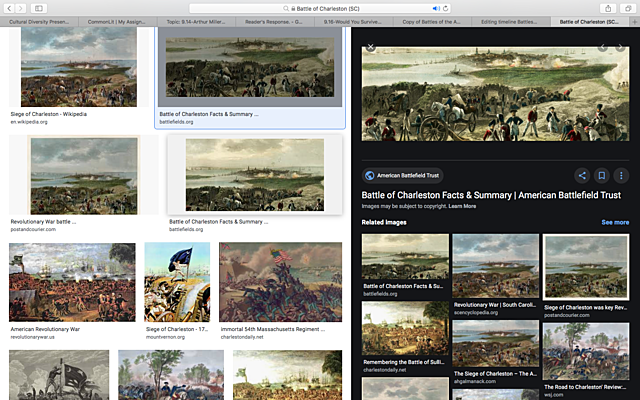Switch to 9.16-Would You Survive tab
Image resolution: width=640 pixels, height=400 pixels.
(353, 22)
